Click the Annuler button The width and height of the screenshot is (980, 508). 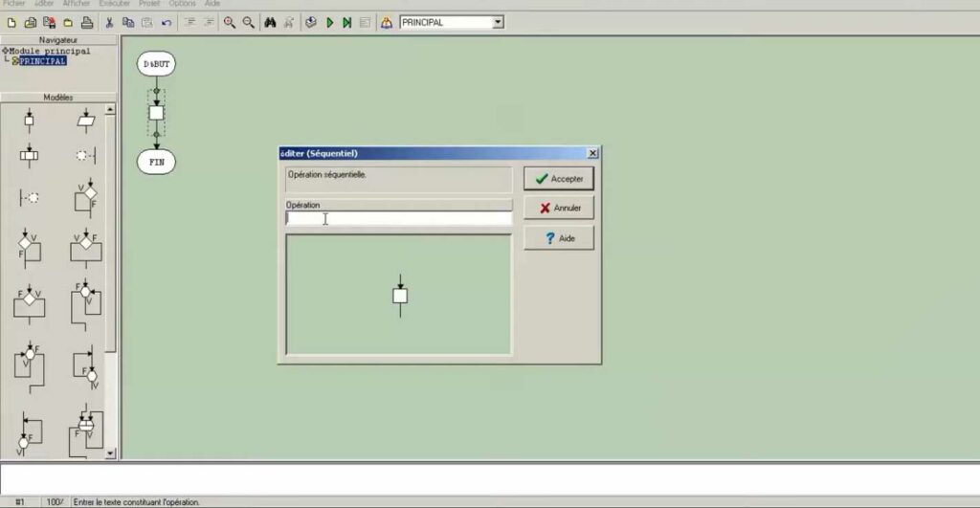[559, 208]
